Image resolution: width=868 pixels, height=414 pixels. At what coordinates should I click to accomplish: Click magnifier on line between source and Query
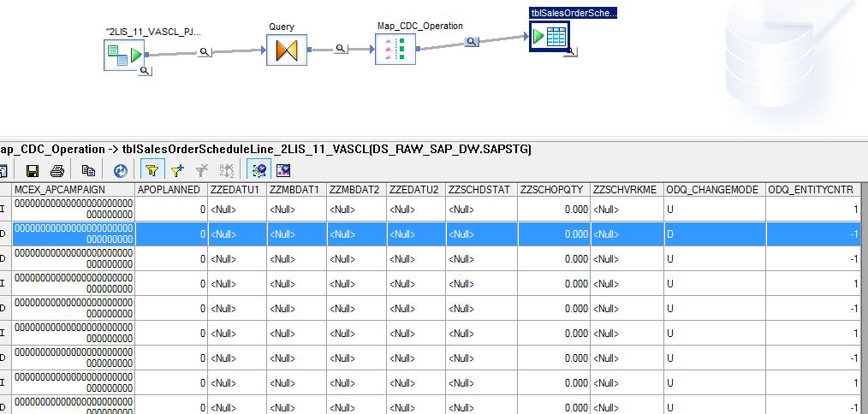(x=205, y=52)
